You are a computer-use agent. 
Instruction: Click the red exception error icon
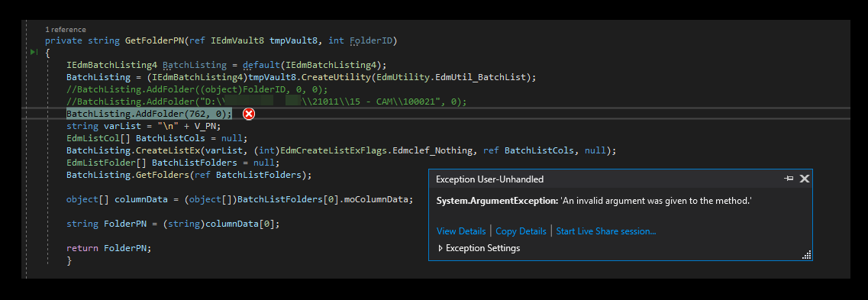pyautogui.click(x=249, y=114)
